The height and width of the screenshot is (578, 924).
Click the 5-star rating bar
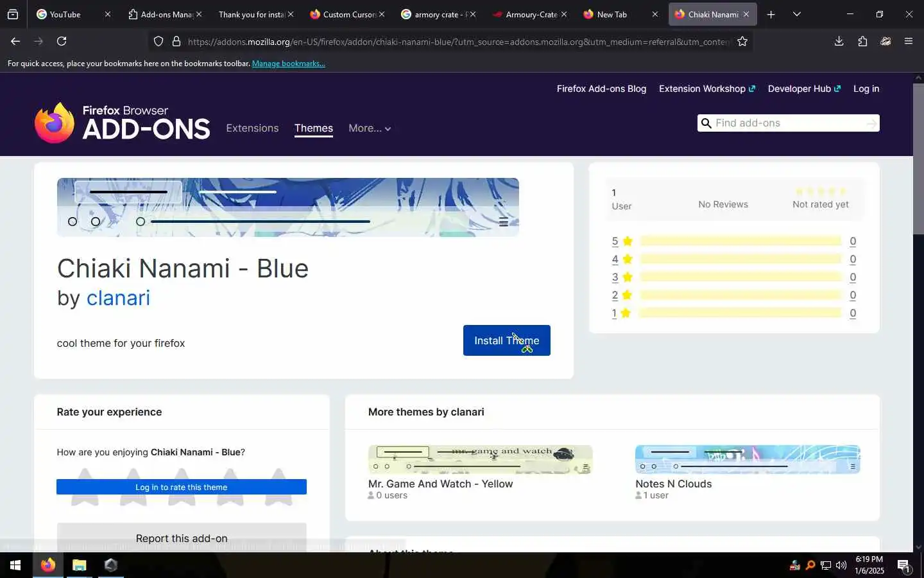click(x=740, y=241)
